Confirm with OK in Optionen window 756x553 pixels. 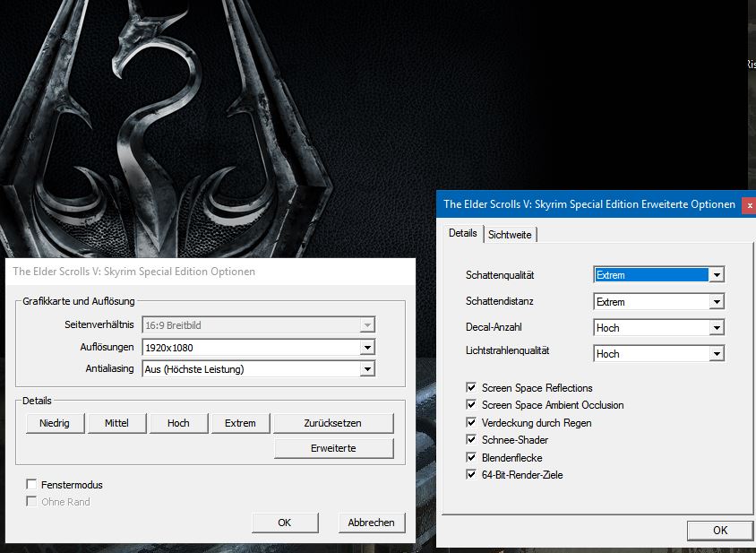285,523
